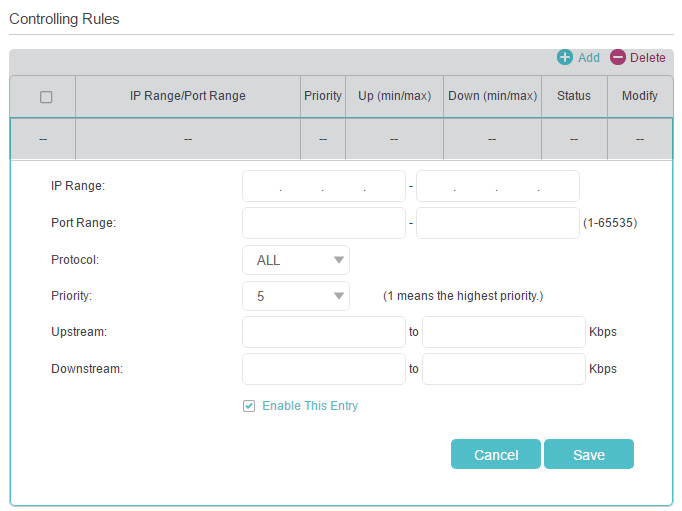Open the Protocol dropdown

[x=296, y=260]
